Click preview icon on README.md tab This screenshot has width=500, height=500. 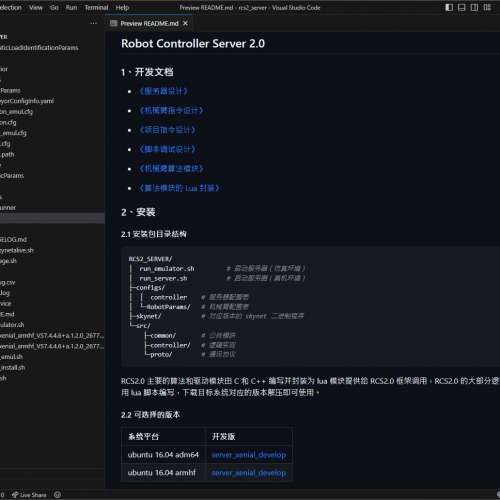114,23
